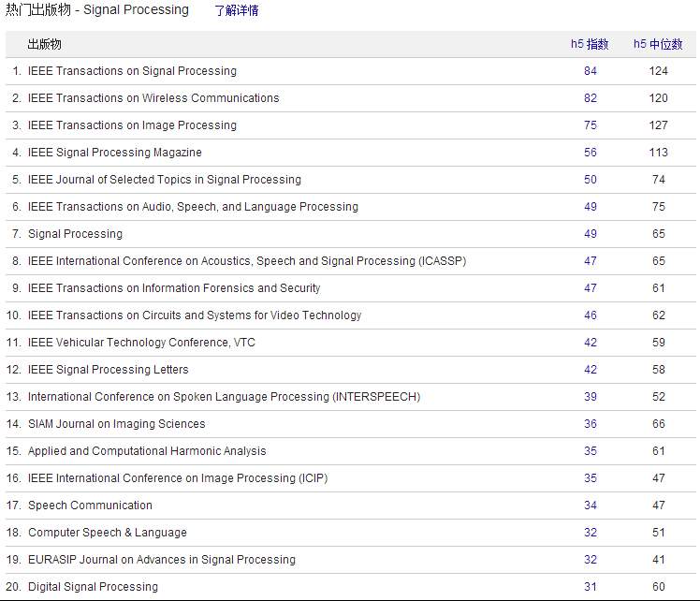This screenshot has height=601, width=700.
Task: Open h5 index 35 for the ICIP conference
Action: coord(591,478)
